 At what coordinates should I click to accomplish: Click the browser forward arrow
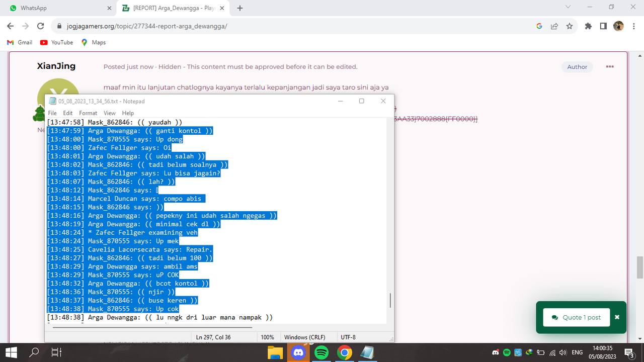coord(25,26)
